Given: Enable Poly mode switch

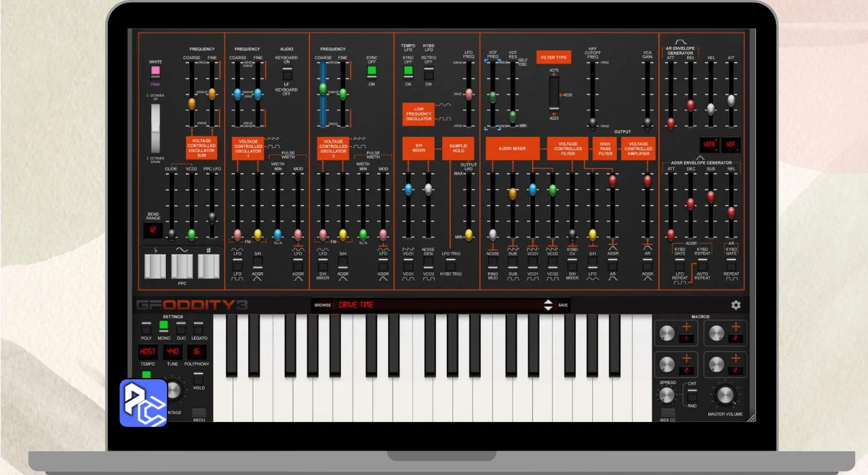Looking at the screenshot, I should (x=146, y=328).
